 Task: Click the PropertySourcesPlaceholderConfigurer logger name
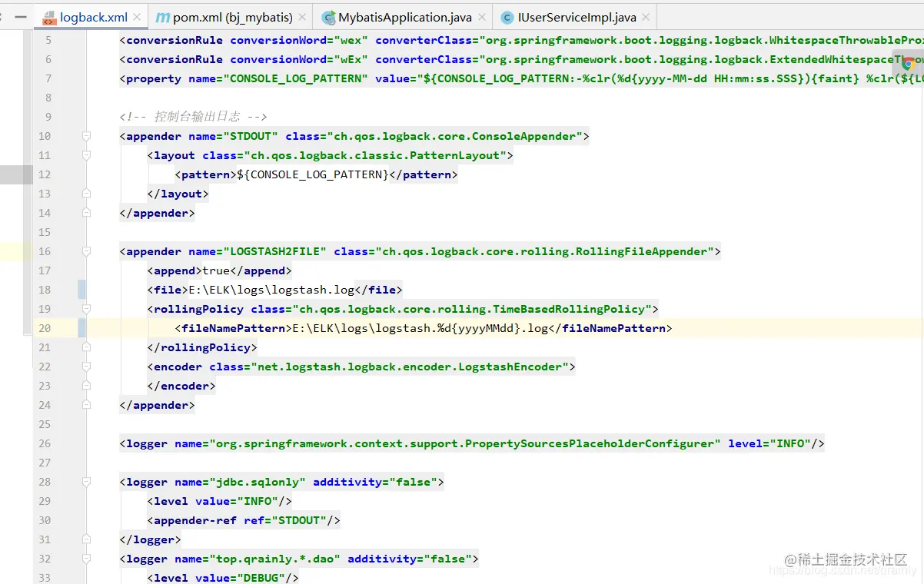click(465, 443)
